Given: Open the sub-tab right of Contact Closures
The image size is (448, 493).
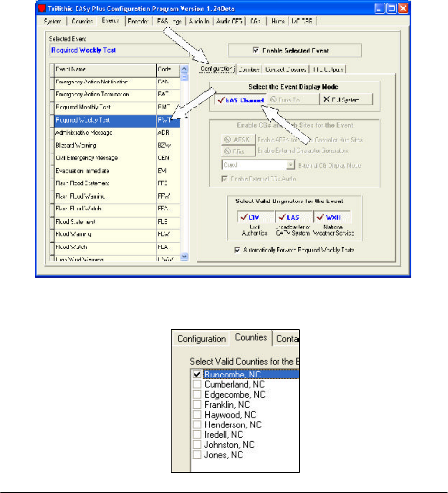Looking at the screenshot, I should point(328,70).
